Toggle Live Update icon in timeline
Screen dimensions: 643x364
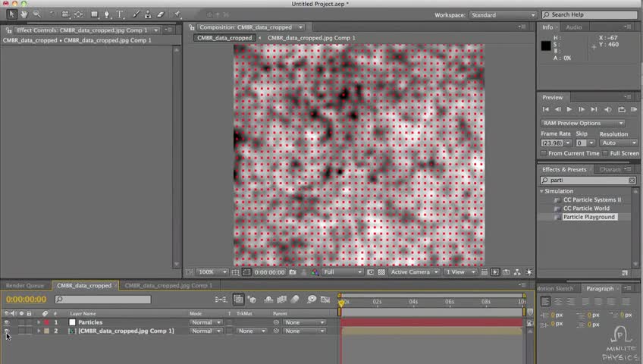coord(238,300)
